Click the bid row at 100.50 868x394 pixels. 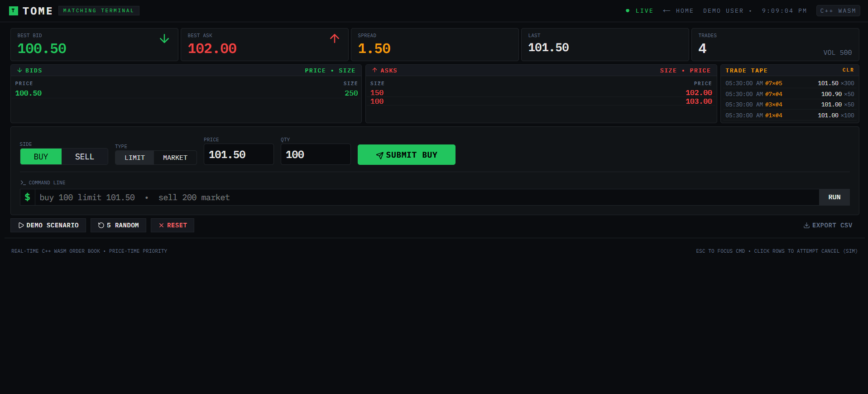coord(186,93)
